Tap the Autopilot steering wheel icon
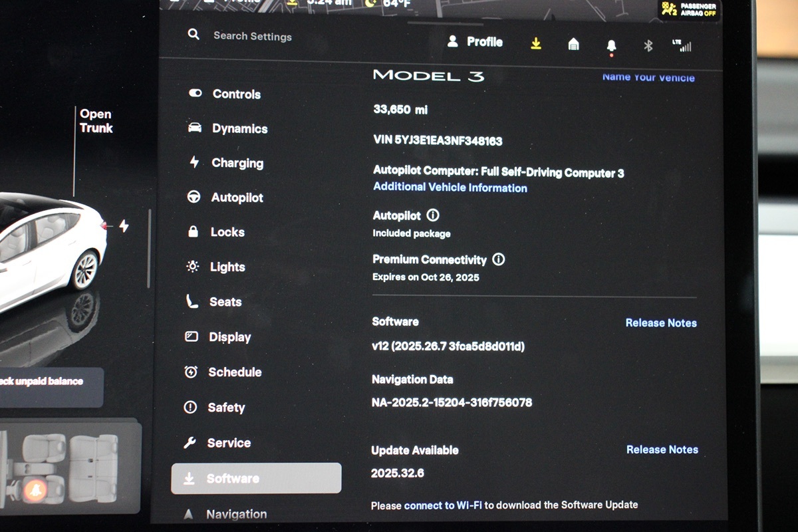This screenshot has height=532, width=798. (194, 198)
